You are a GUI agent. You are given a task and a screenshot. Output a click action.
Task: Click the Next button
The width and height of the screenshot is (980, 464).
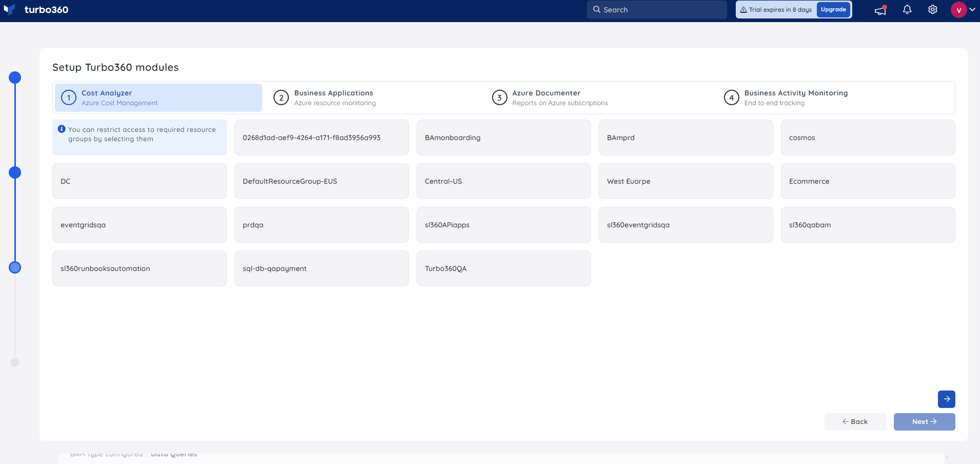click(x=925, y=422)
